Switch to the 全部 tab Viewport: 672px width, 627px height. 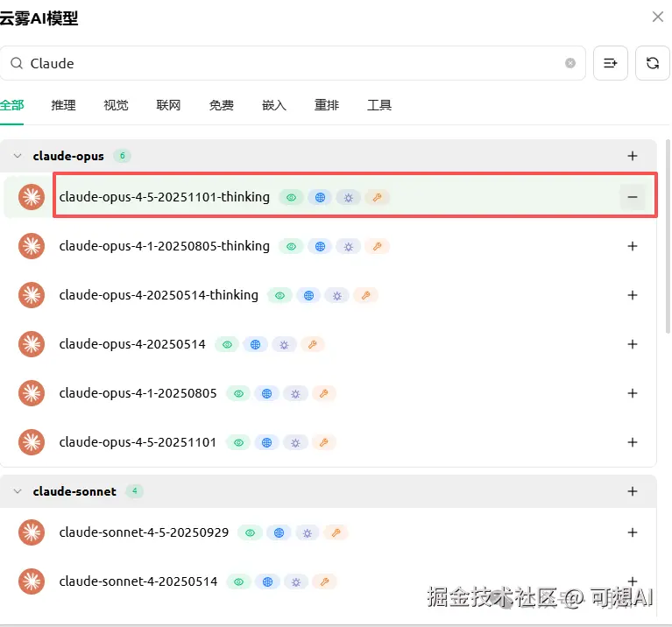pyautogui.click(x=11, y=105)
